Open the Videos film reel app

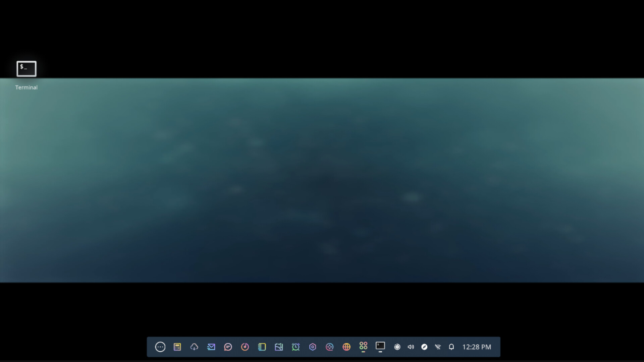click(x=330, y=347)
